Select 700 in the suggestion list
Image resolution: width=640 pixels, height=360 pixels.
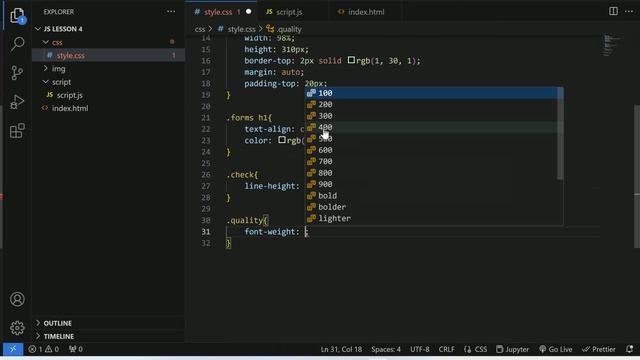[x=431, y=162]
